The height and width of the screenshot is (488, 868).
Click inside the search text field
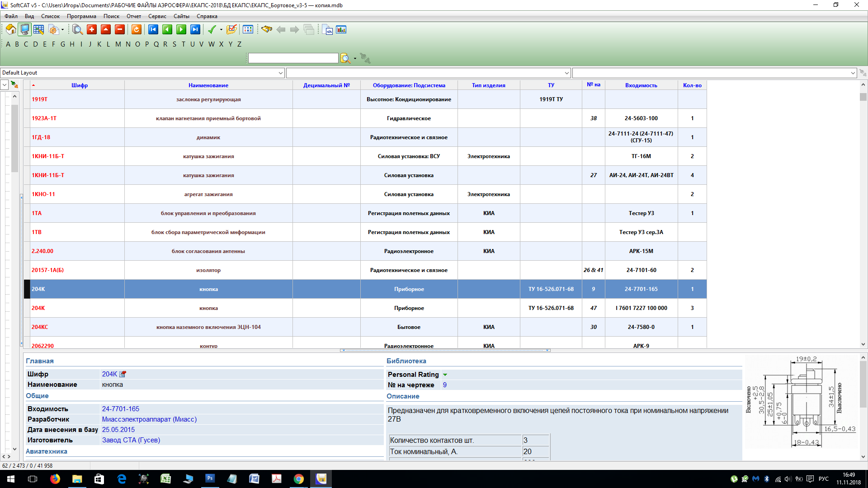click(x=293, y=58)
